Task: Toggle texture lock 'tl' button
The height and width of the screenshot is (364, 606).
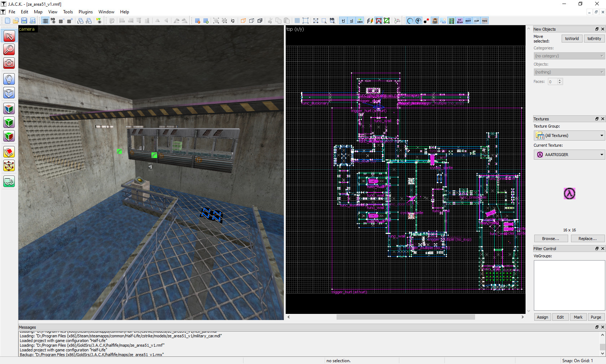Action: point(343,21)
